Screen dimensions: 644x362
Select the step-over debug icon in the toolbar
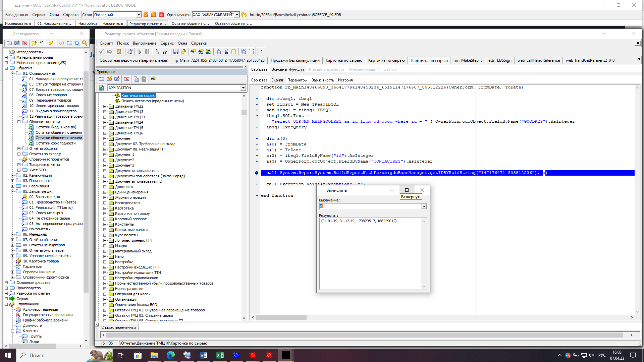(x=164, y=52)
